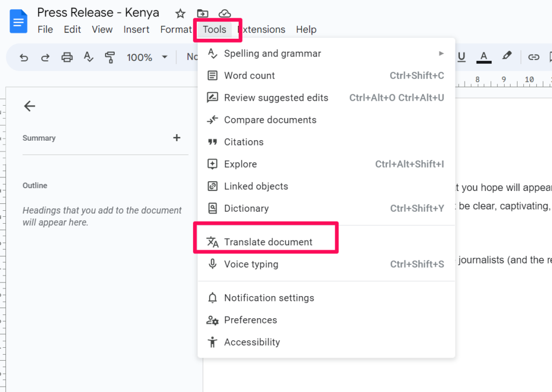Click the Move to folder icon
Screen dimensions: 552x392
(203, 13)
